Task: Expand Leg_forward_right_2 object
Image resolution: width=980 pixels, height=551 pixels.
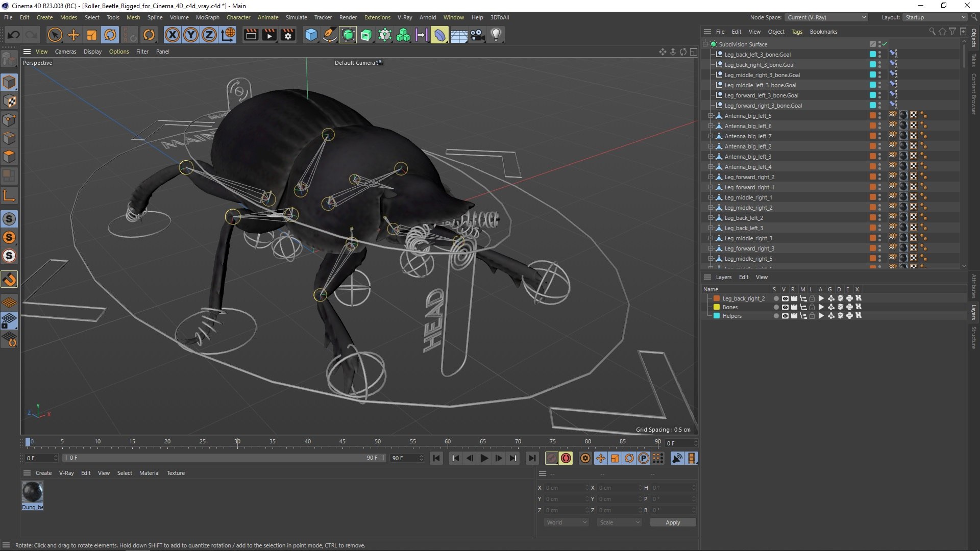Action: point(710,177)
